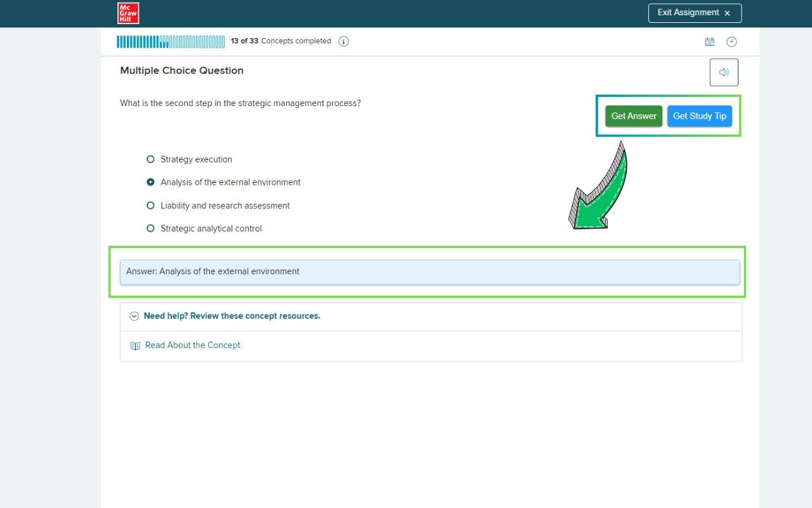Click the blue Answer result box
Screen dimensions: 812x508
tap(429, 272)
